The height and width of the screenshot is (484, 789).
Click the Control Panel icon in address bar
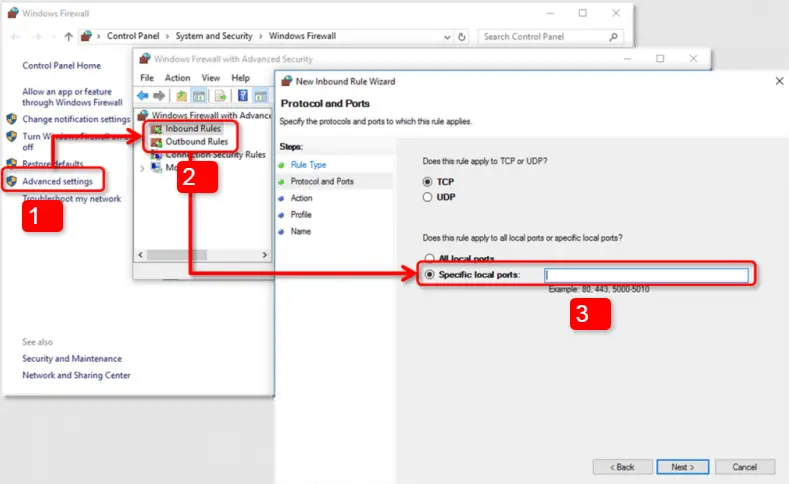tap(87, 36)
